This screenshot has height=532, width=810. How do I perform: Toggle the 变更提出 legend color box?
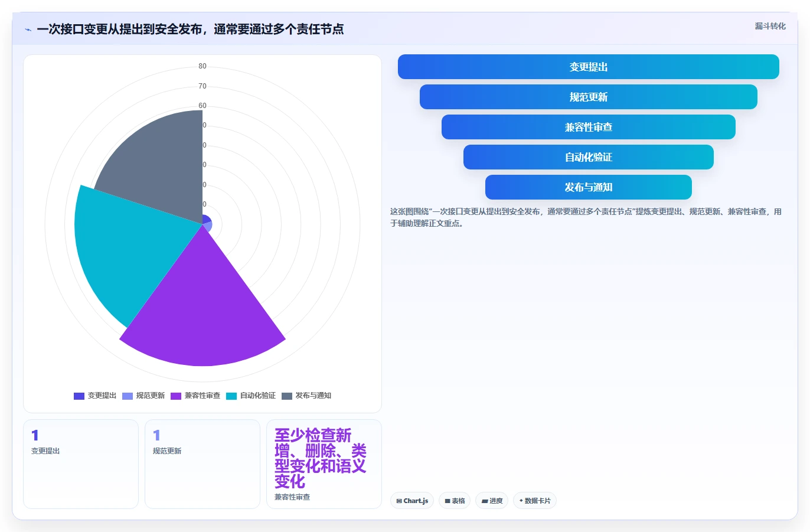tap(79, 396)
